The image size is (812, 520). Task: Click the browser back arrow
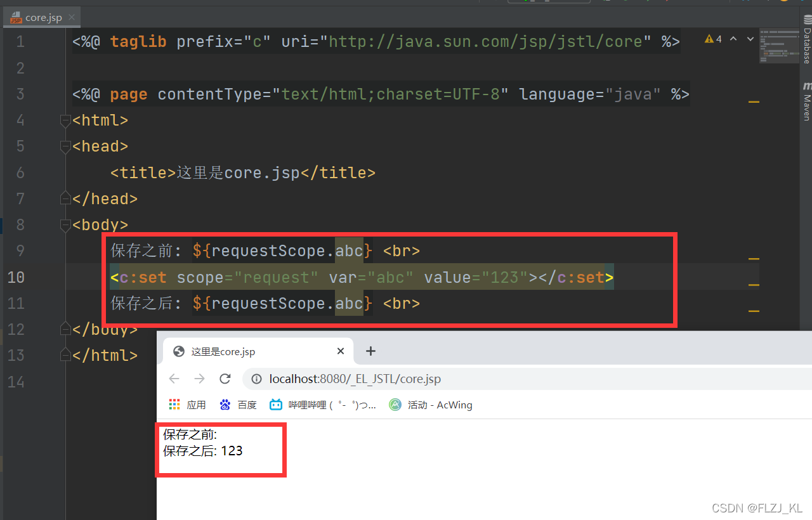coord(174,379)
